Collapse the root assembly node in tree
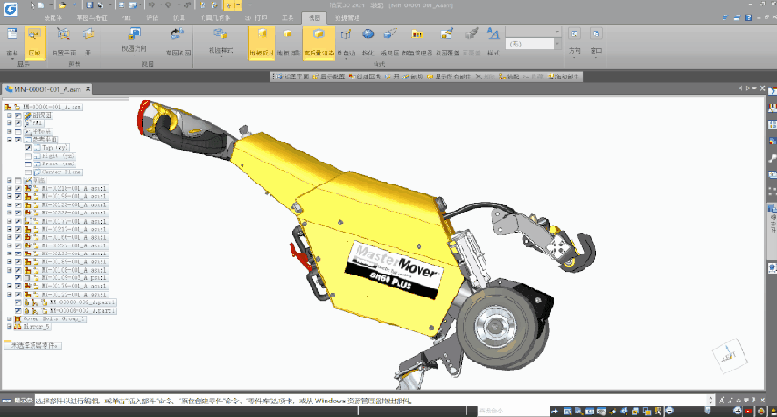The height and width of the screenshot is (417, 777). 7,106
